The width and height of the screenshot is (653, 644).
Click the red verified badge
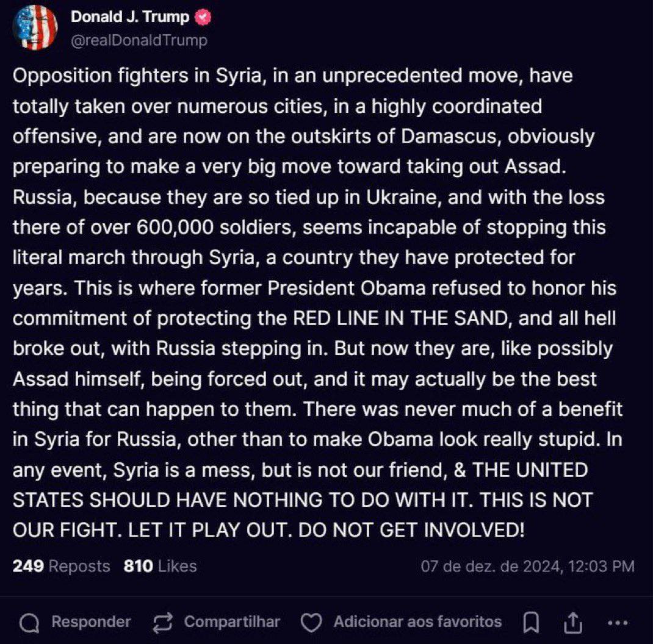(202, 18)
